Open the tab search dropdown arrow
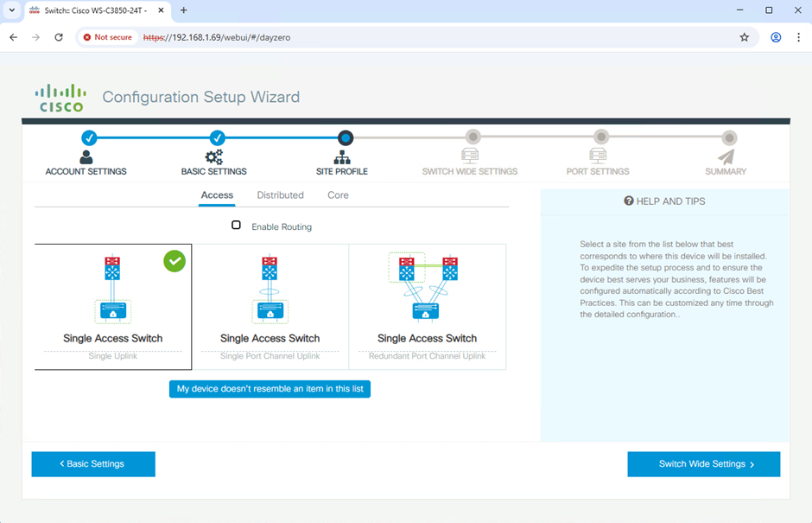Screen dimensions: 812x523 click(x=12, y=10)
